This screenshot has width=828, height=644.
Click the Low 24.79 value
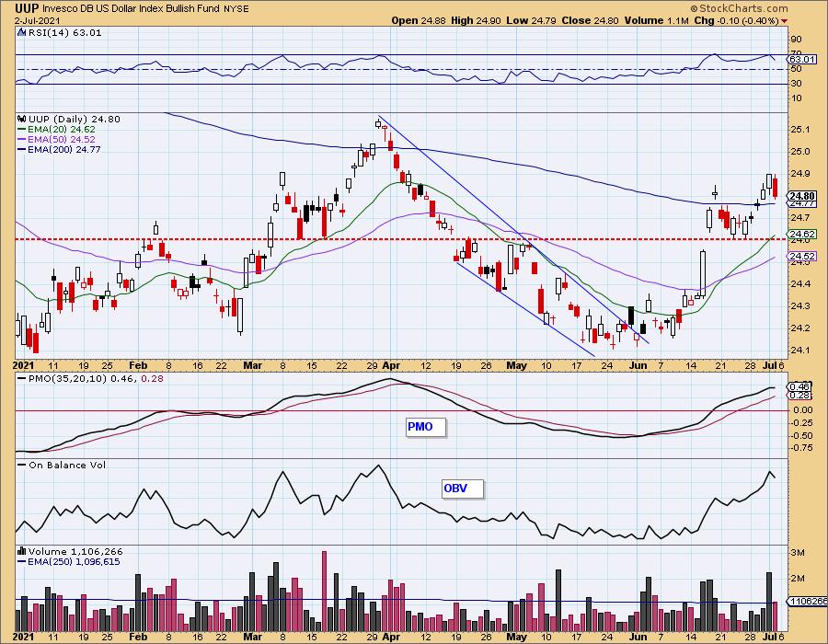(531, 20)
